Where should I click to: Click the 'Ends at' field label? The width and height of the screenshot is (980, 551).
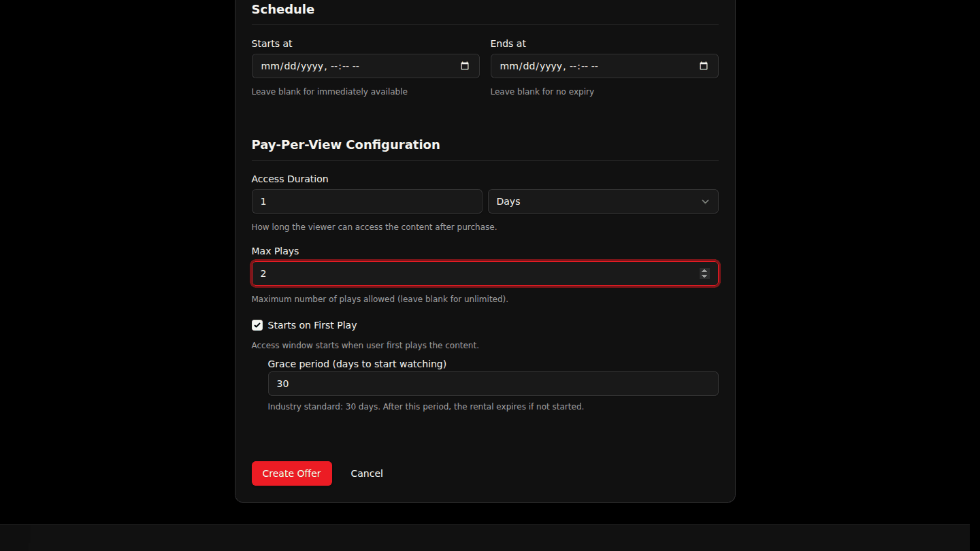(508, 44)
